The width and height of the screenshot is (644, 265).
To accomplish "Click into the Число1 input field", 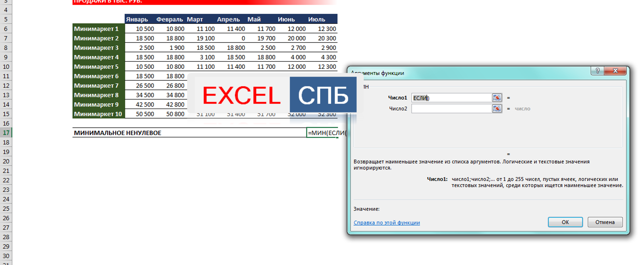I will pyautogui.click(x=451, y=98).
